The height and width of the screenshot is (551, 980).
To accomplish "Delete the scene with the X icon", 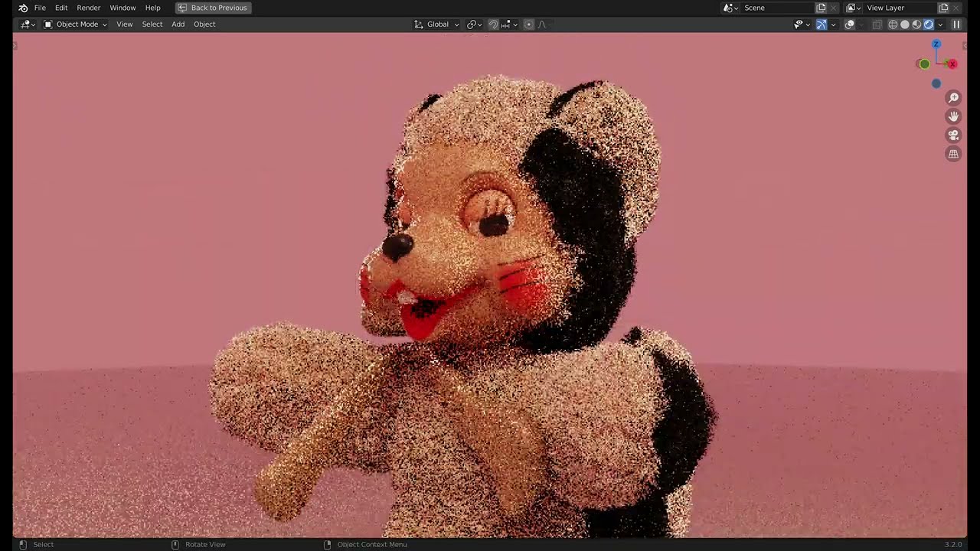I will [834, 8].
